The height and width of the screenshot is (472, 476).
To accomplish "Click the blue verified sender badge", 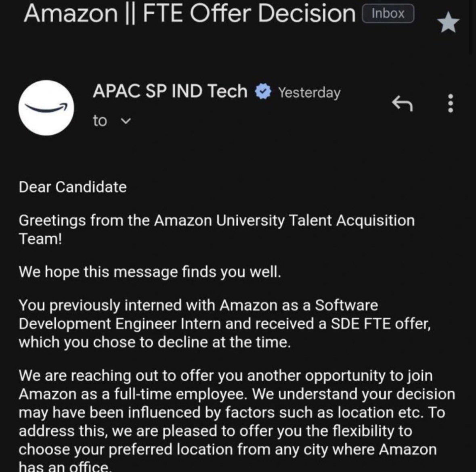I will click(263, 92).
